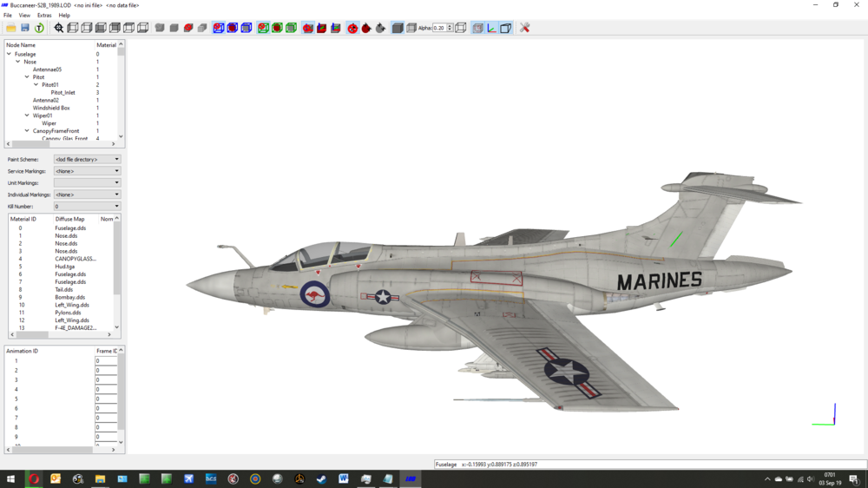Select the Windshield Box node
868x488 pixels.
click(51, 108)
